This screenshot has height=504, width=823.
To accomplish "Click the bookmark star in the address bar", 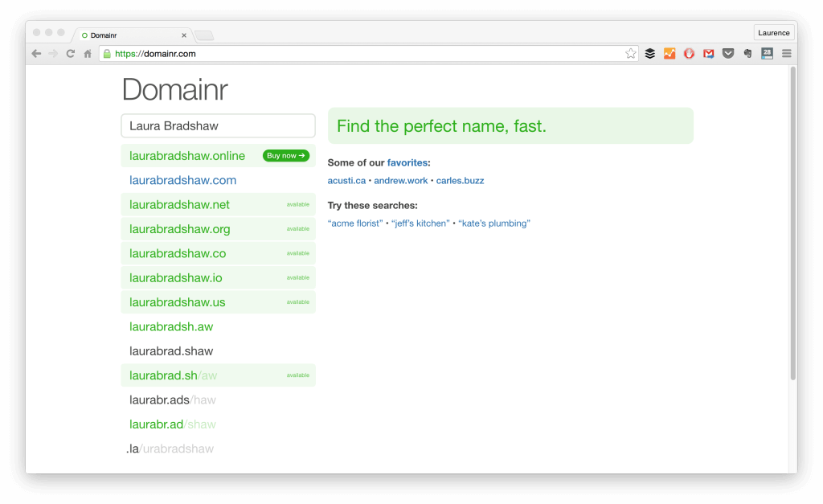I will pyautogui.click(x=632, y=53).
